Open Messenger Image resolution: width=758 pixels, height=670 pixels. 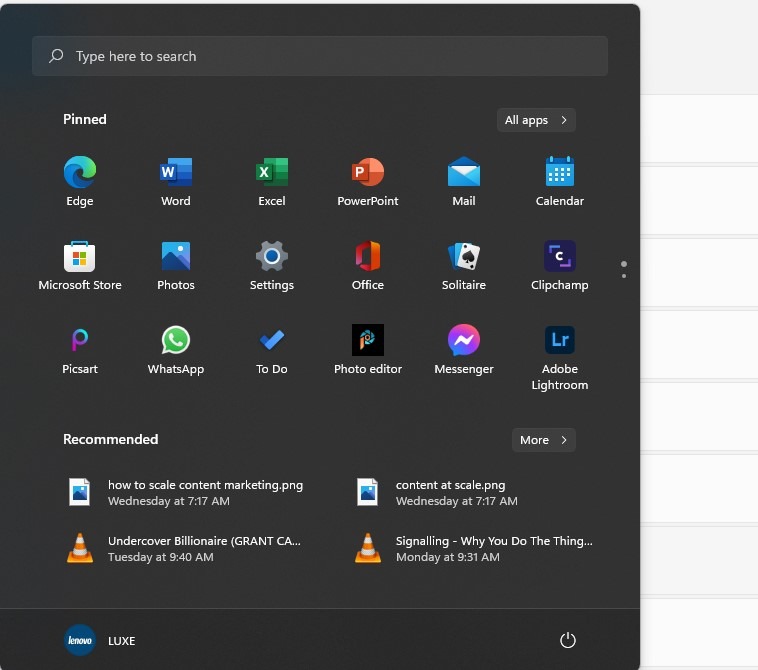(464, 349)
